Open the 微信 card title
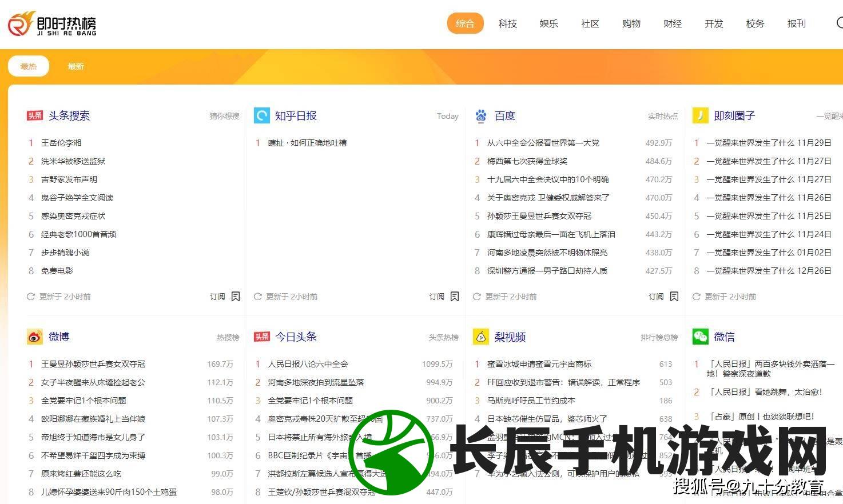The width and height of the screenshot is (843, 504). pyautogui.click(x=724, y=337)
